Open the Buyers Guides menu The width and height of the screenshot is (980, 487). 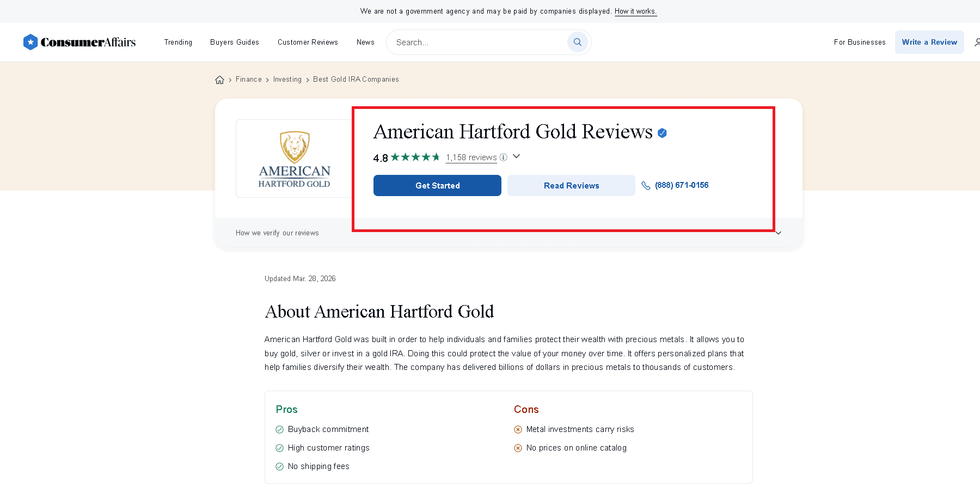tap(235, 42)
